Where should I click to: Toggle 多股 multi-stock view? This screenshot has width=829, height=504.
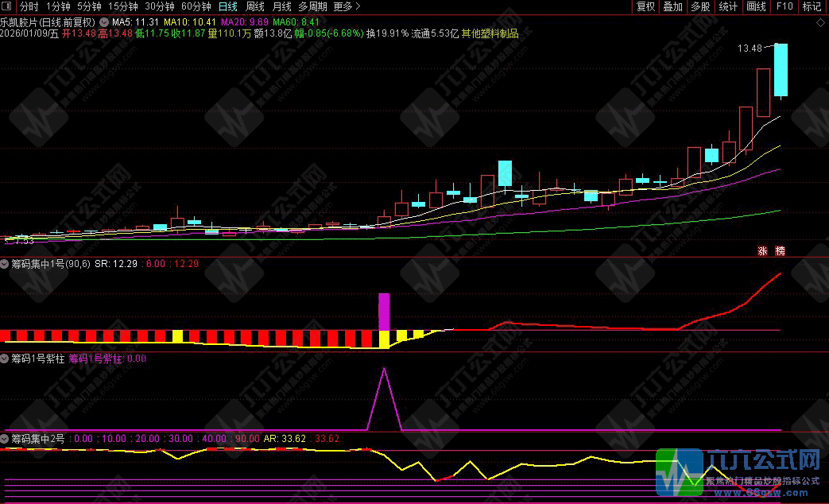pos(700,6)
